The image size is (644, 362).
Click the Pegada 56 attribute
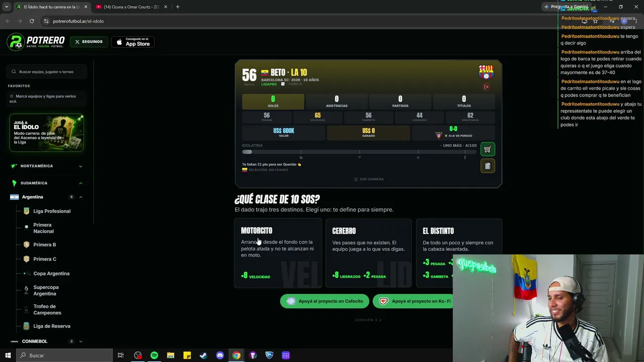click(267, 117)
